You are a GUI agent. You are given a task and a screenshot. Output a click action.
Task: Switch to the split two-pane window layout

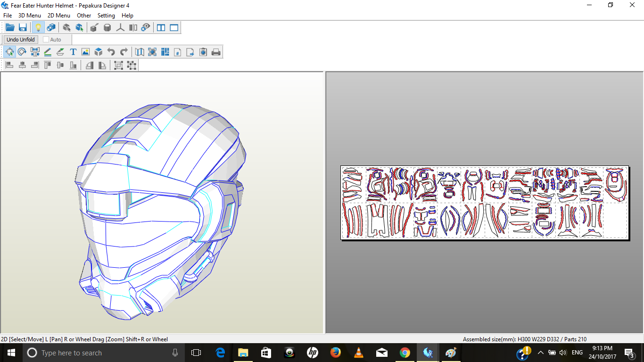(x=161, y=28)
